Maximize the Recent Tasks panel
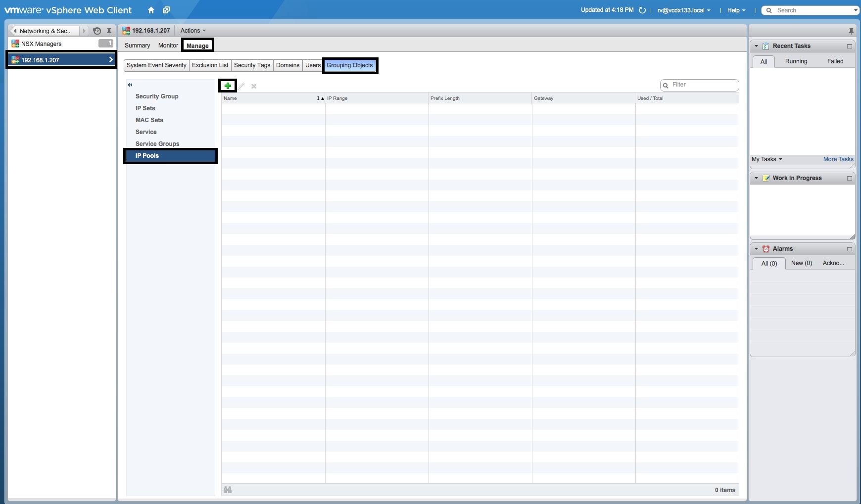The height and width of the screenshot is (504, 861). 850,46
